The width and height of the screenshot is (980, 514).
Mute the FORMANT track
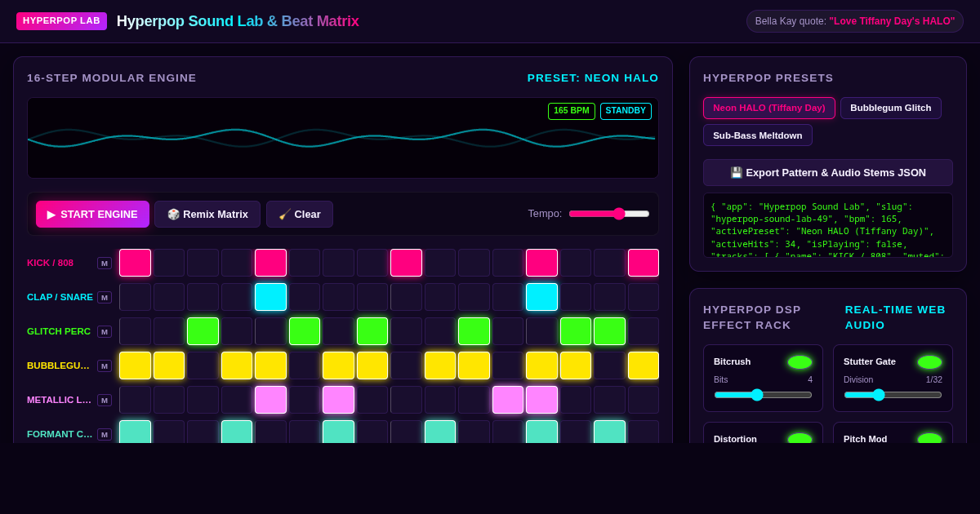(x=105, y=434)
